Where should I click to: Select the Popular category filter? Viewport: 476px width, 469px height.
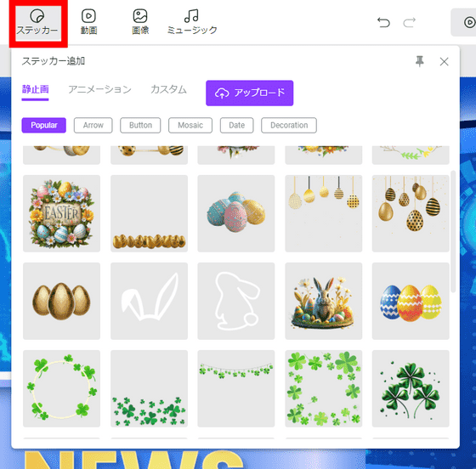[43, 125]
